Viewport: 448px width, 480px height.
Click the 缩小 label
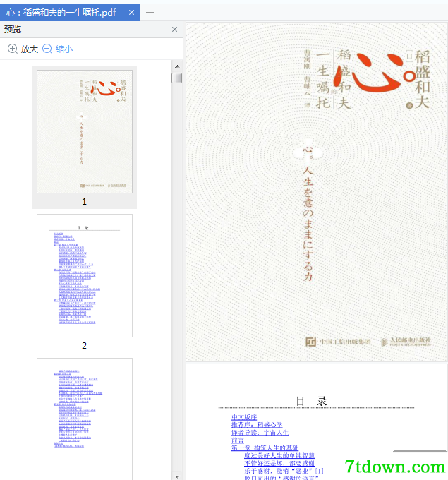(x=64, y=49)
